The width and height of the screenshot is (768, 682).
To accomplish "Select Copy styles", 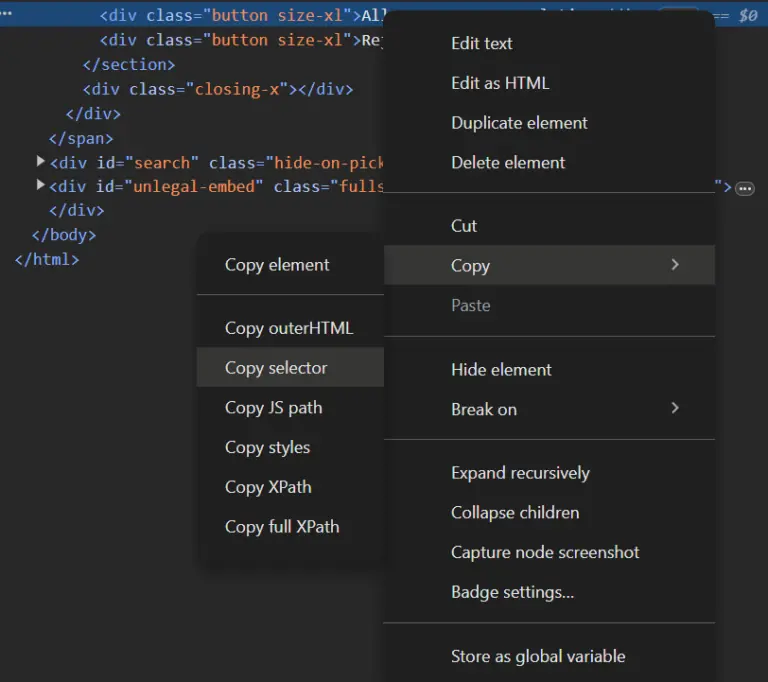I will click(x=290, y=447).
